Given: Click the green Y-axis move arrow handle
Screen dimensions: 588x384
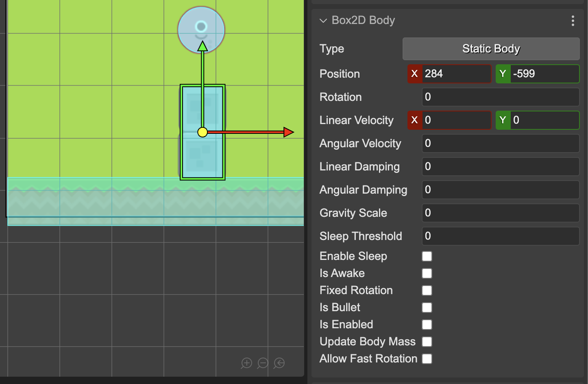Looking at the screenshot, I should [203, 46].
